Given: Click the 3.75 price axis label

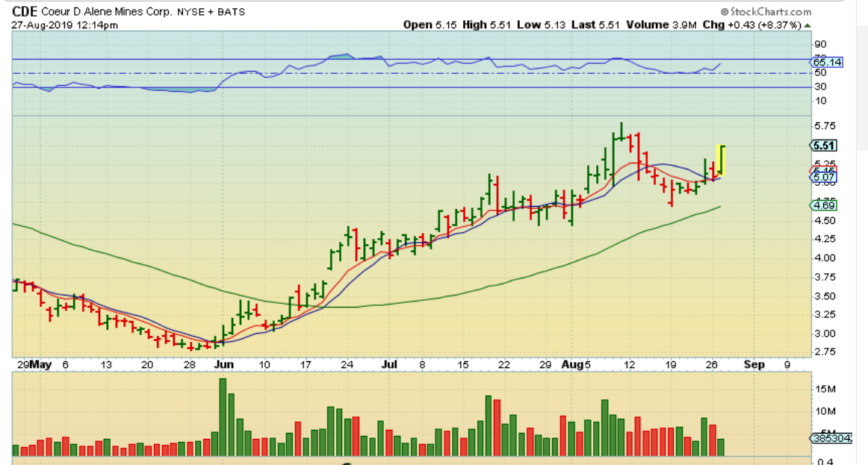Looking at the screenshot, I should tap(825, 277).
